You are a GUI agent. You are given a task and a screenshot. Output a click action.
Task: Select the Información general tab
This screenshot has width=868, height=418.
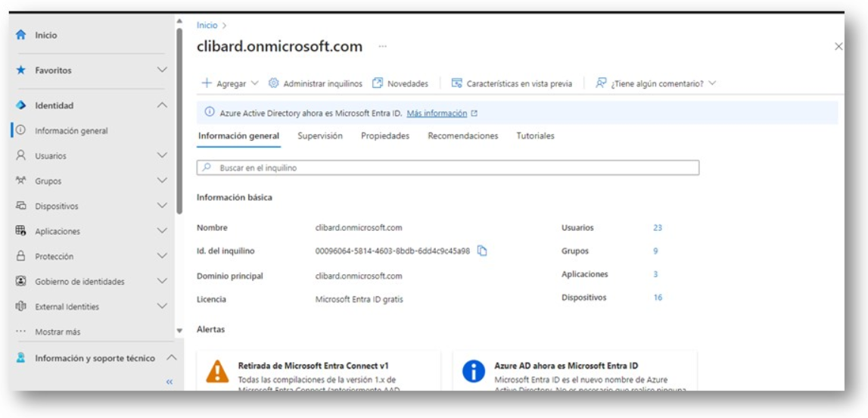[238, 136]
